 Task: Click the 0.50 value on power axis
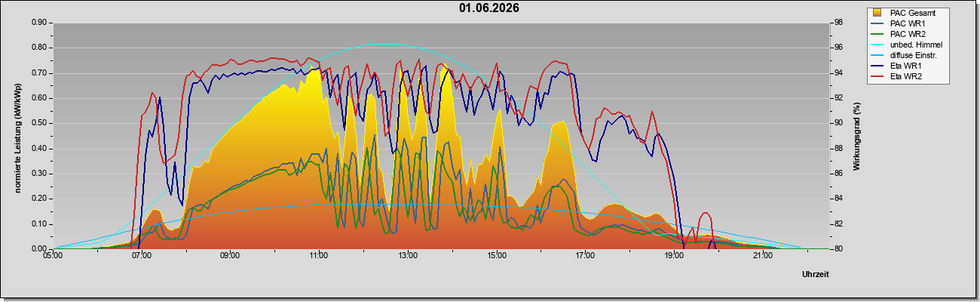point(38,123)
